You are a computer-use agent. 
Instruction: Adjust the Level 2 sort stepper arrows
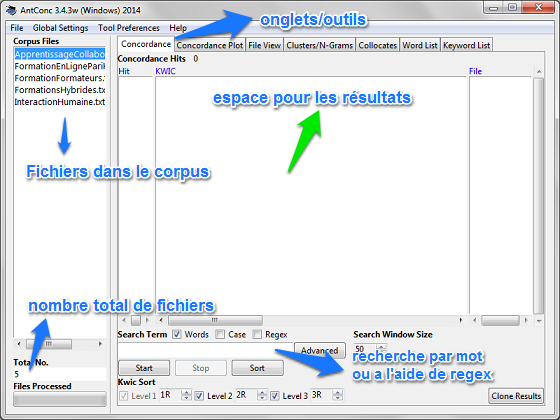coord(262,395)
